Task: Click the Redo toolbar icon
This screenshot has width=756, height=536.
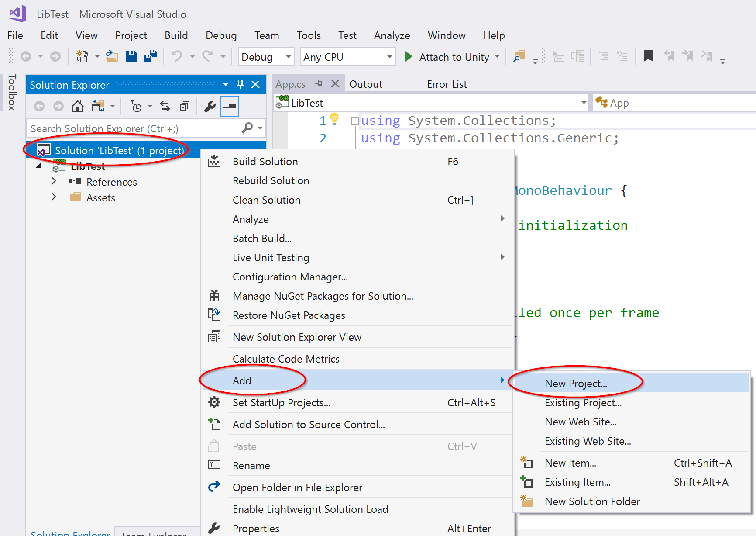Action: point(208,57)
